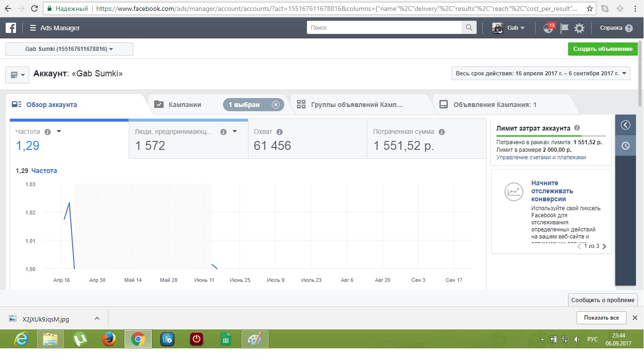Click Показать все downloads button
Screen dimensions: 644x362
coord(601,318)
